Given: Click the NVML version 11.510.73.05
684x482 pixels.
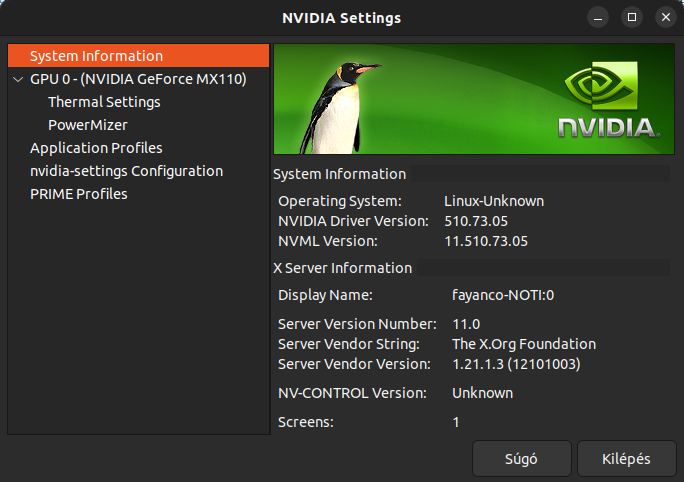Looking at the screenshot, I should point(486,241).
